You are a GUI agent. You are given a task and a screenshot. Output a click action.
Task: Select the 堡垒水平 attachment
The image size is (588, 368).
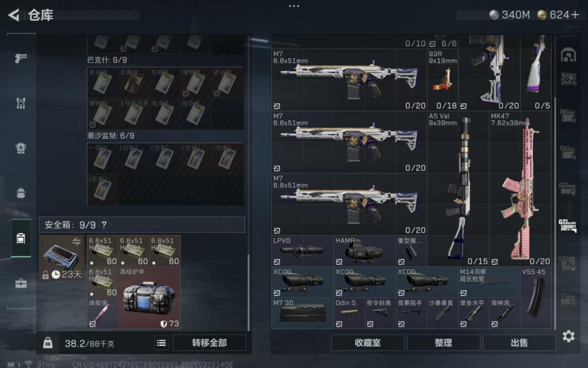tap(474, 313)
